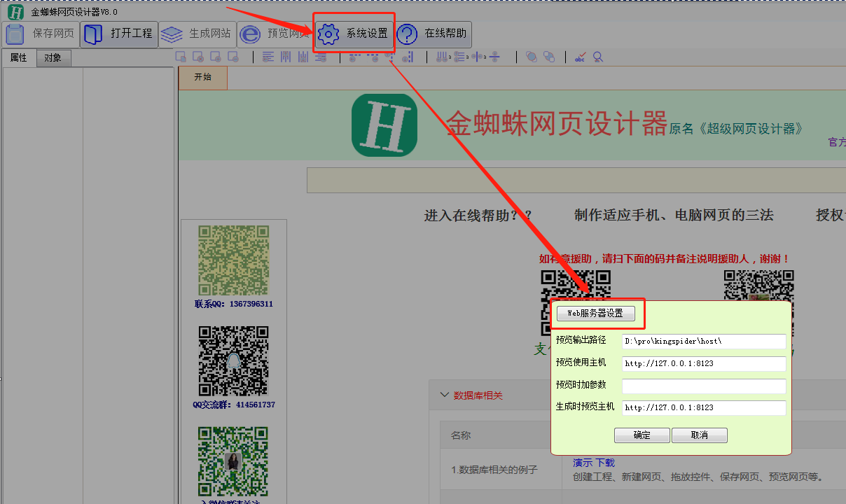Click the 生成网站 toolbar button

[x=197, y=34]
